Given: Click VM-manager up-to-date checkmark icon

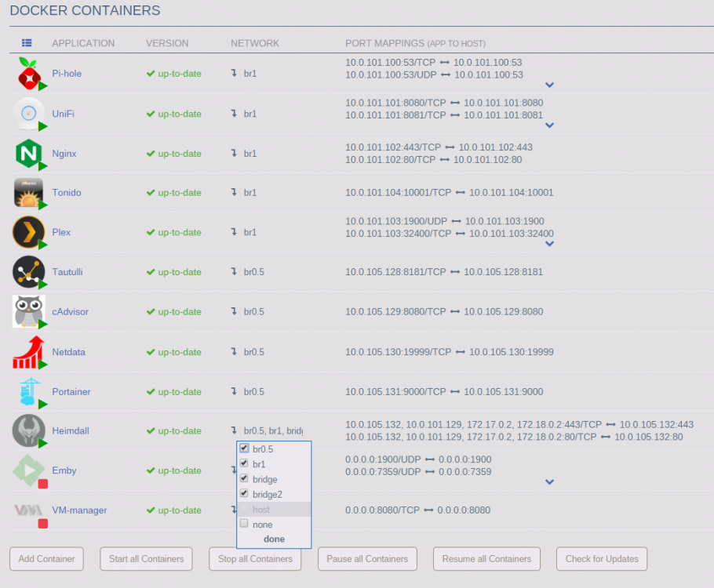Looking at the screenshot, I should pyautogui.click(x=151, y=510).
